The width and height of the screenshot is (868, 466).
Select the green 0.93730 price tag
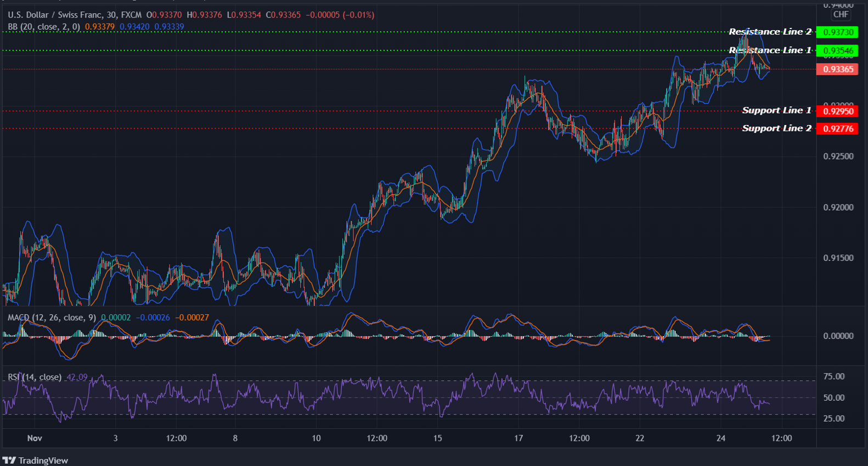point(837,32)
